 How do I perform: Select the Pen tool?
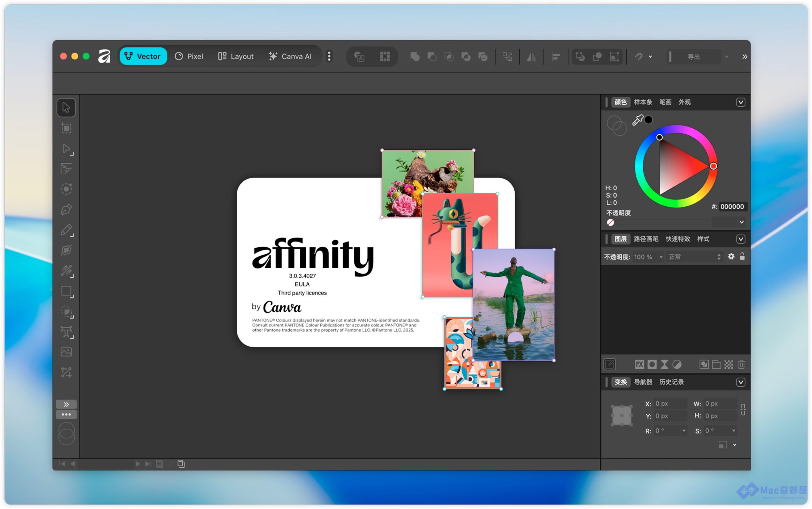66,210
